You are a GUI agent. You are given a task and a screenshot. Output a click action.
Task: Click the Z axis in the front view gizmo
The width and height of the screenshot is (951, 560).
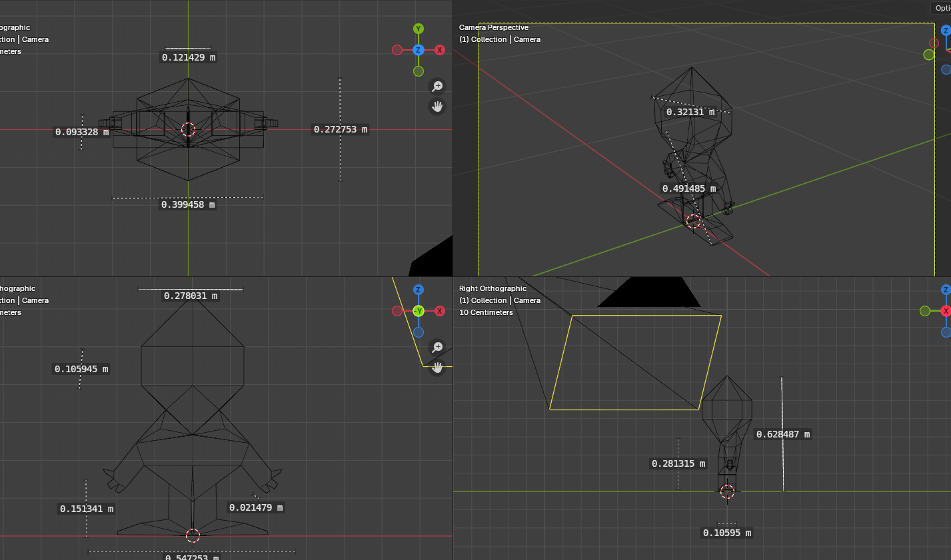[x=419, y=290]
